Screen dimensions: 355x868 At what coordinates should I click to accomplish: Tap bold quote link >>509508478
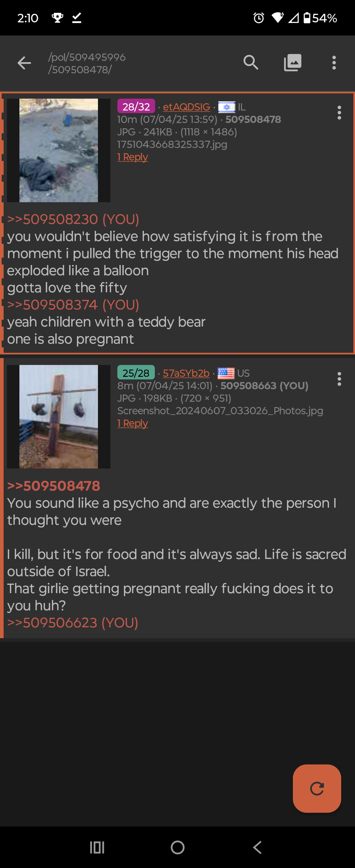54,486
